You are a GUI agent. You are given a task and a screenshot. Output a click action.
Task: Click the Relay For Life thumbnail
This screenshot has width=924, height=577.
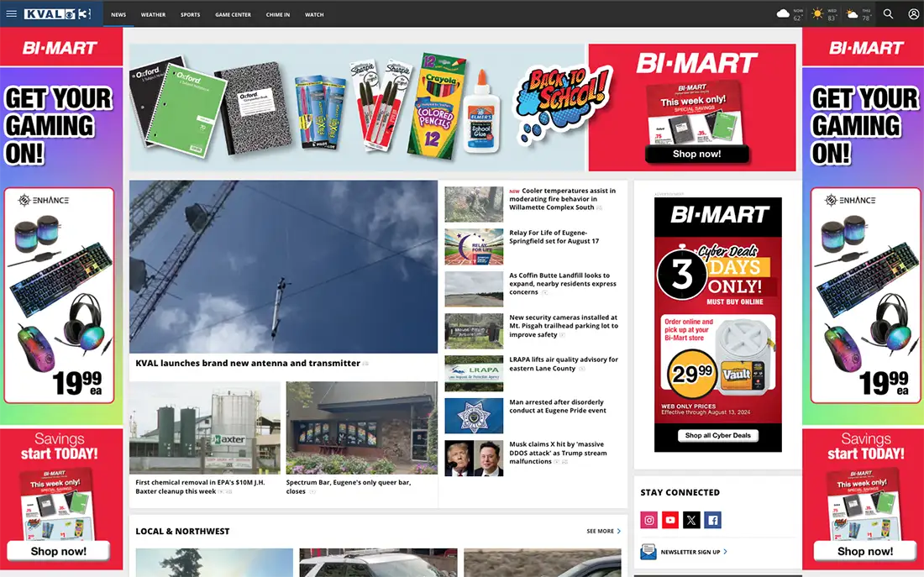(x=474, y=247)
